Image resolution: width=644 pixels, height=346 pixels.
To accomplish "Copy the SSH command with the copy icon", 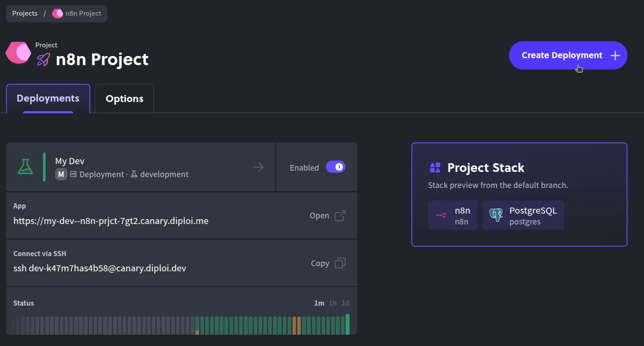I will pyautogui.click(x=340, y=263).
